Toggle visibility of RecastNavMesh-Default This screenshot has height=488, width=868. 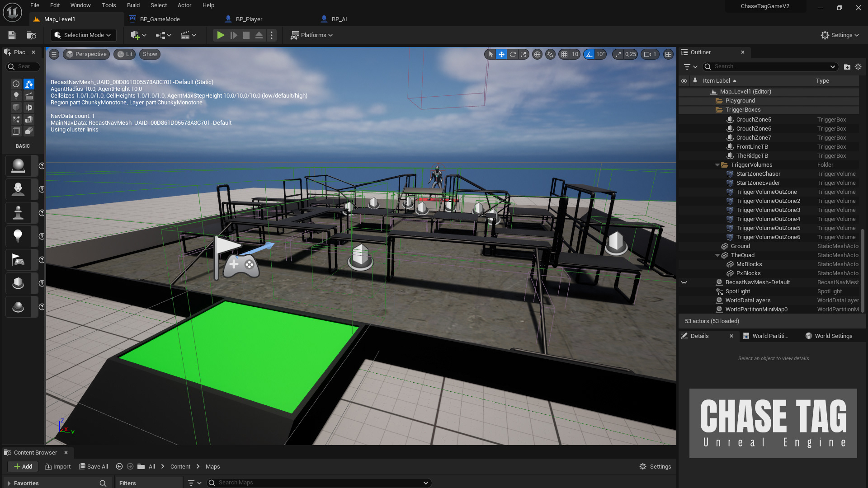[x=684, y=282]
